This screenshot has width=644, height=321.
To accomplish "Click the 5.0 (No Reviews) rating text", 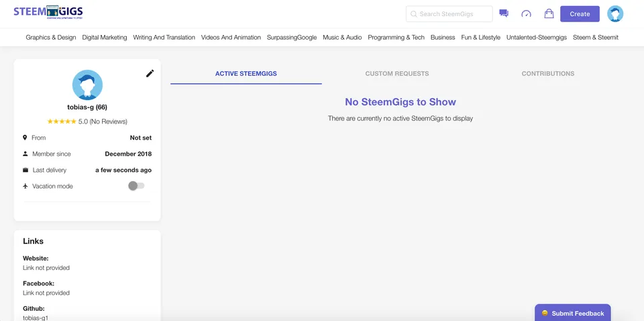I will [x=103, y=122].
